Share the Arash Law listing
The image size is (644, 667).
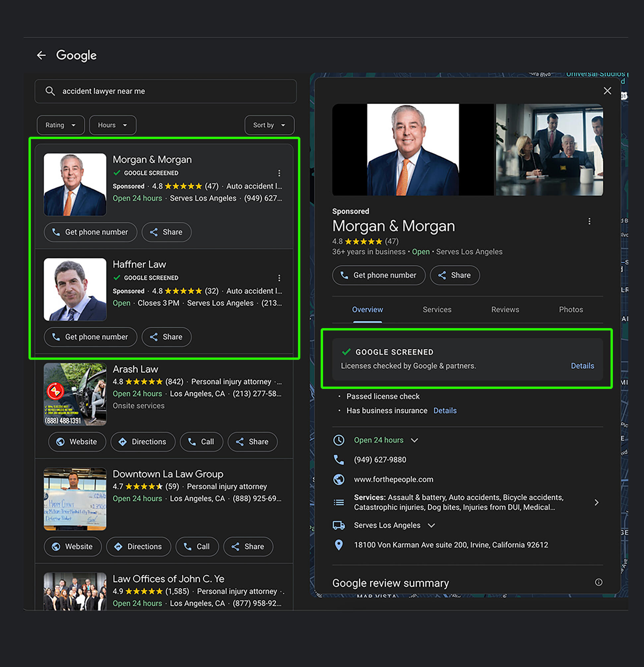253,442
